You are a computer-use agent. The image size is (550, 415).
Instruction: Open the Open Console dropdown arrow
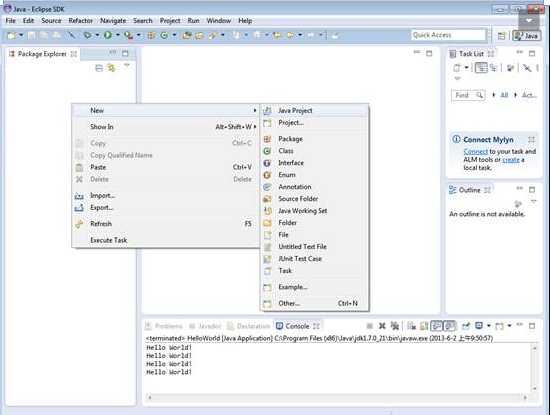pyautogui.click(x=509, y=326)
